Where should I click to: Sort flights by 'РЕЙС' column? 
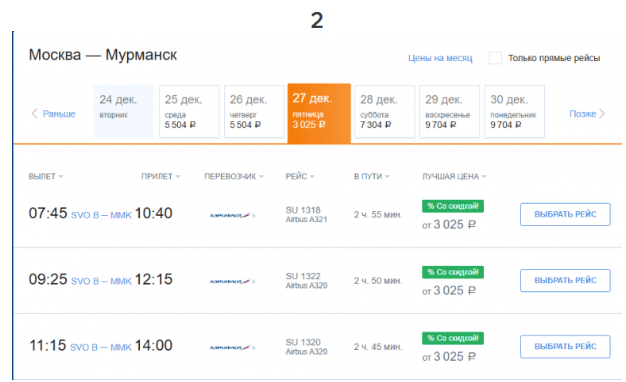point(300,176)
